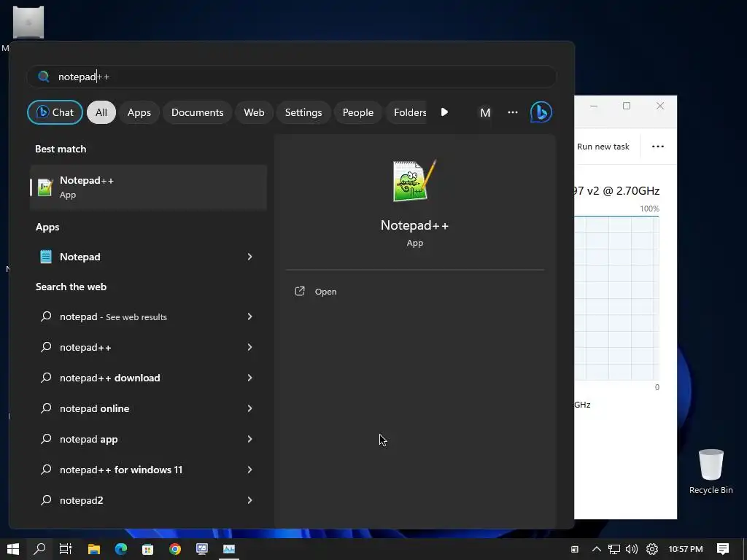Click the Open external-link icon in preview pane
Viewport: 747px width, 560px height.
click(x=300, y=291)
